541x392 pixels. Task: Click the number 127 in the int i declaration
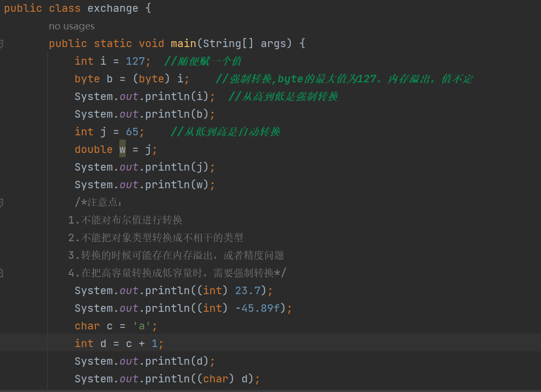pos(135,61)
